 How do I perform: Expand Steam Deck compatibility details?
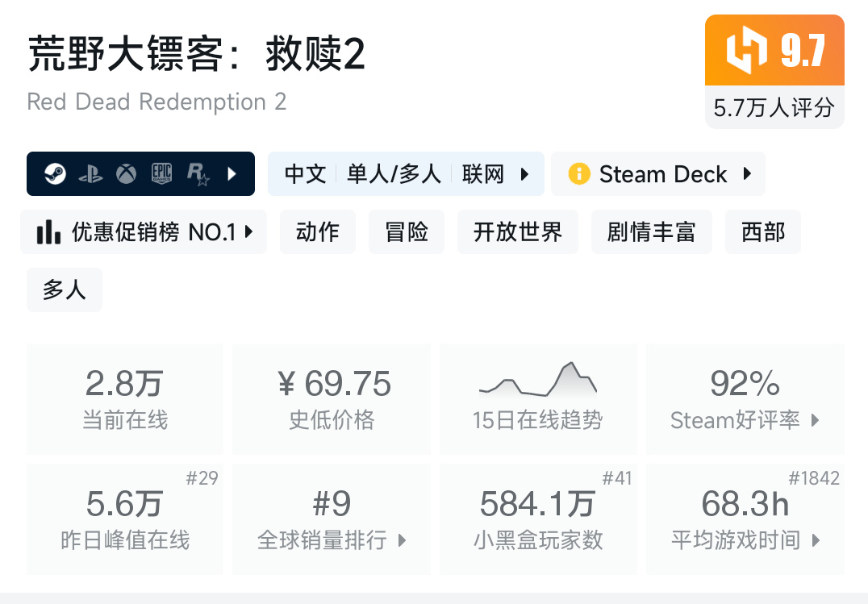click(x=747, y=173)
